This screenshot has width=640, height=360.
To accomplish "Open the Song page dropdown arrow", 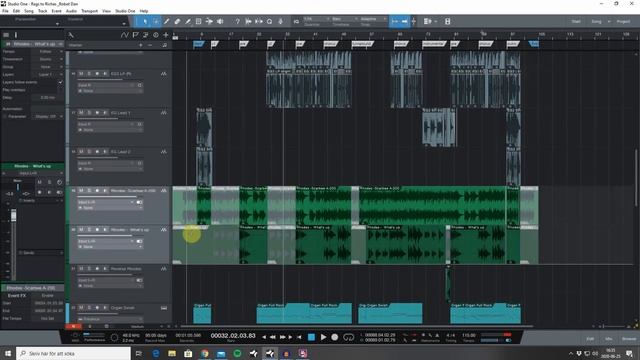I will (x=609, y=22).
